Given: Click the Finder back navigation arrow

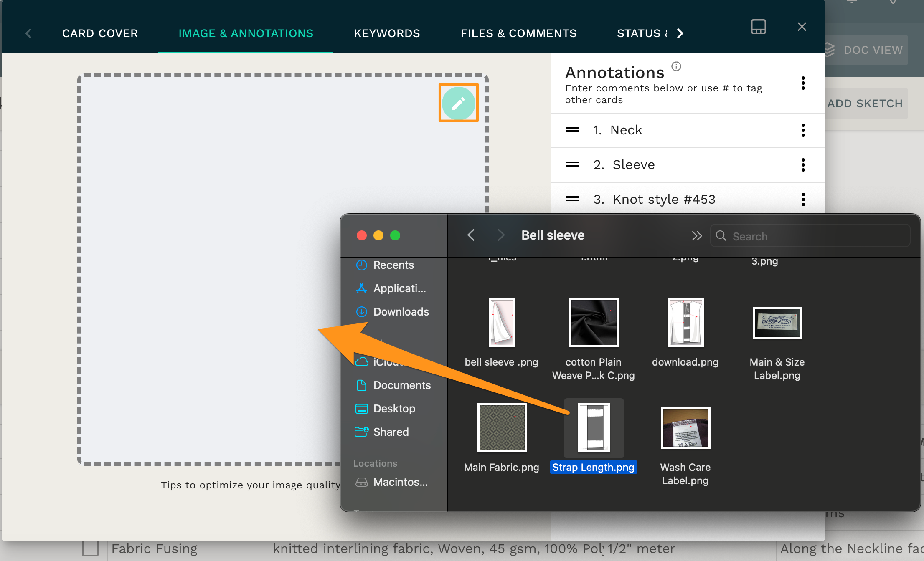Looking at the screenshot, I should 471,235.
